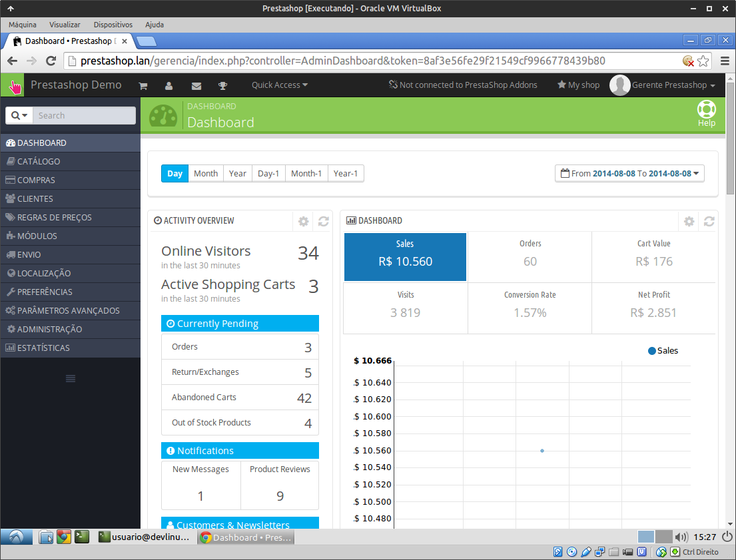Open the Gerente Prestashop user dropdown
The height and width of the screenshot is (560, 736).
pos(673,85)
